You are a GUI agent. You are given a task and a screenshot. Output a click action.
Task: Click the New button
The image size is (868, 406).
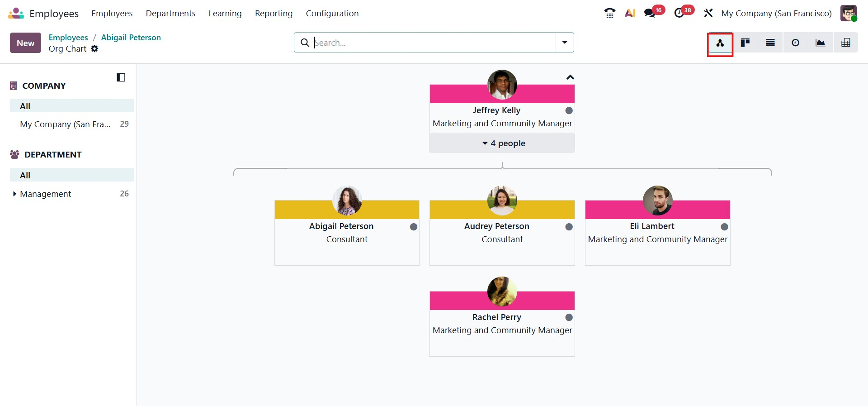point(25,43)
